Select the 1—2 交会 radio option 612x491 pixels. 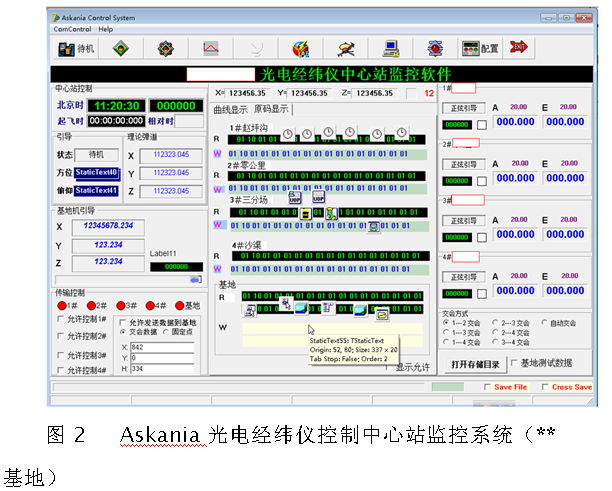pos(447,323)
